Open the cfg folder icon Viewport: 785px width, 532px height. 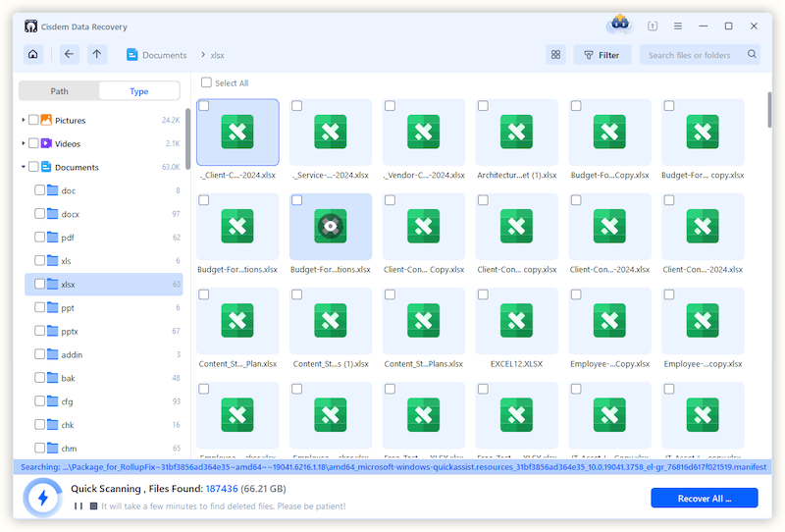coord(53,400)
